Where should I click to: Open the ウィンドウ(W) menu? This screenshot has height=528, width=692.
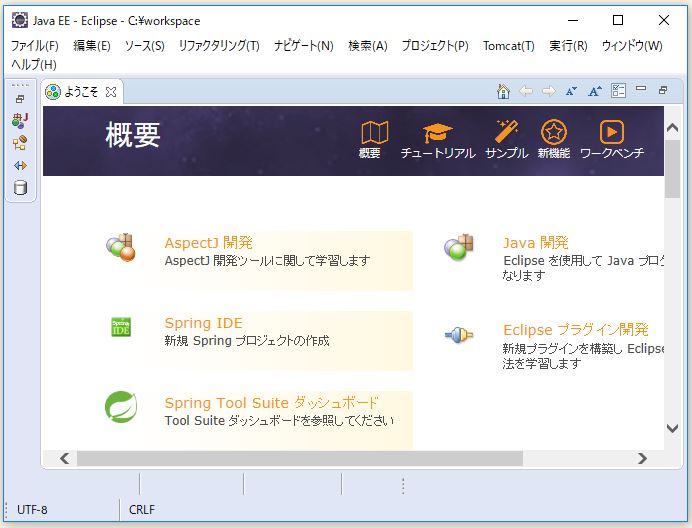click(x=632, y=45)
